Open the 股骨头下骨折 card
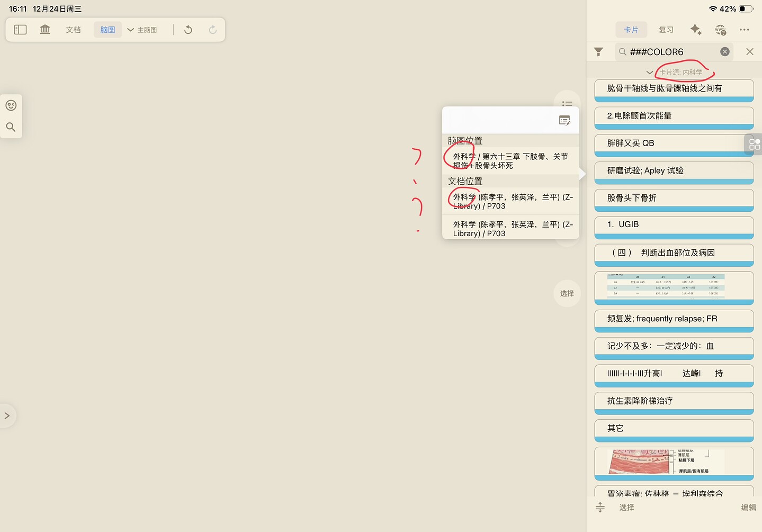 pyautogui.click(x=674, y=198)
